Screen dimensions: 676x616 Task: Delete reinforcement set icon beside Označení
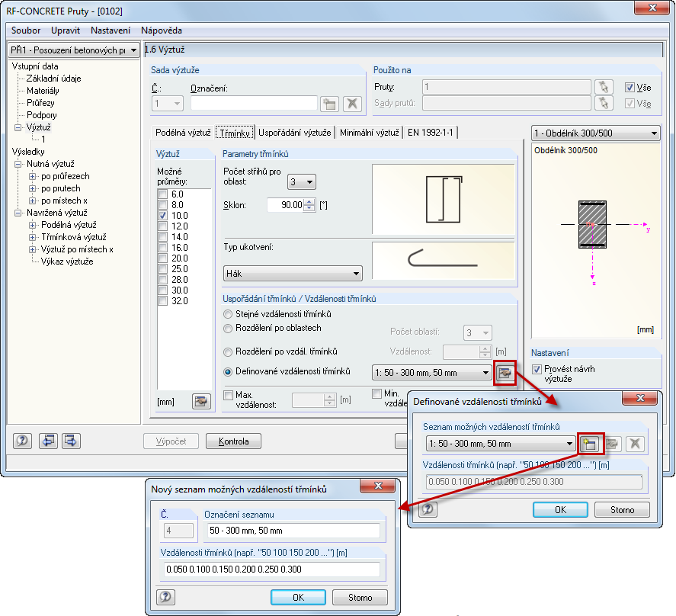[352, 104]
